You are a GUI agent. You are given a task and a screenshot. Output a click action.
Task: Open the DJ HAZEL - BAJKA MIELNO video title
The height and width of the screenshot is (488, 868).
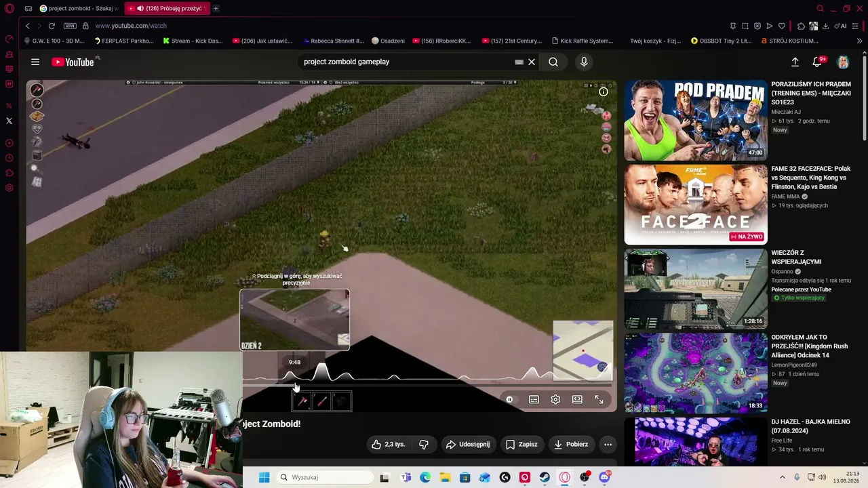point(810,426)
